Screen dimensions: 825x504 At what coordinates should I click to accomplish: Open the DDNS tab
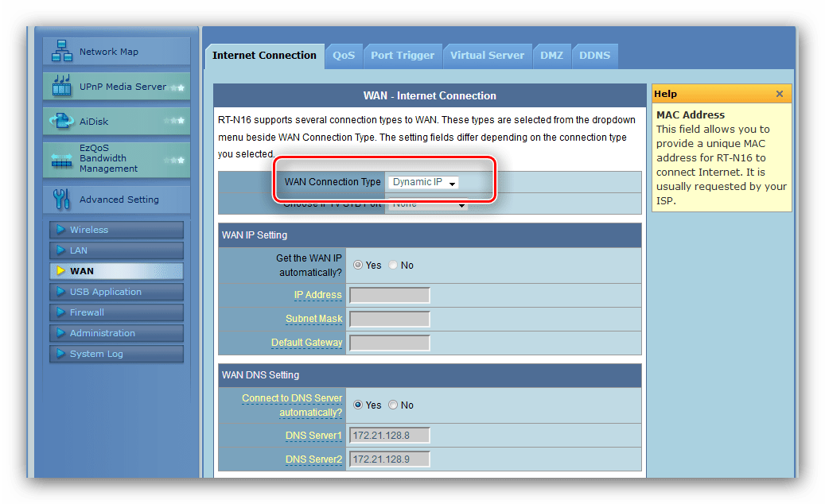[x=594, y=56]
